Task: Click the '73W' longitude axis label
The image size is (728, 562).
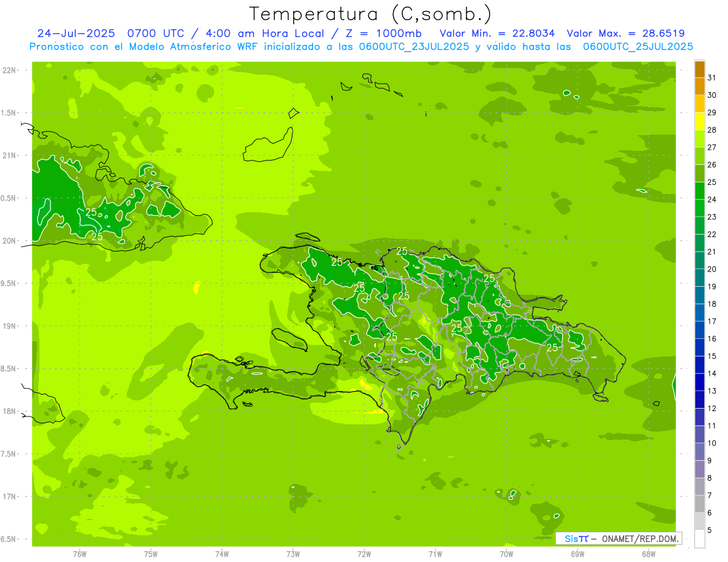Action: coord(293,554)
